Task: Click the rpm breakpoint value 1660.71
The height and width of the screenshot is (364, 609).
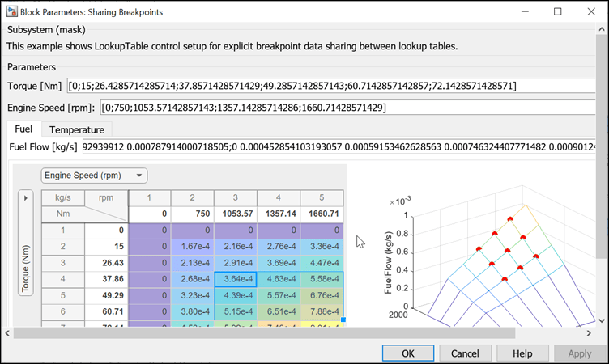Action: [x=322, y=214]
